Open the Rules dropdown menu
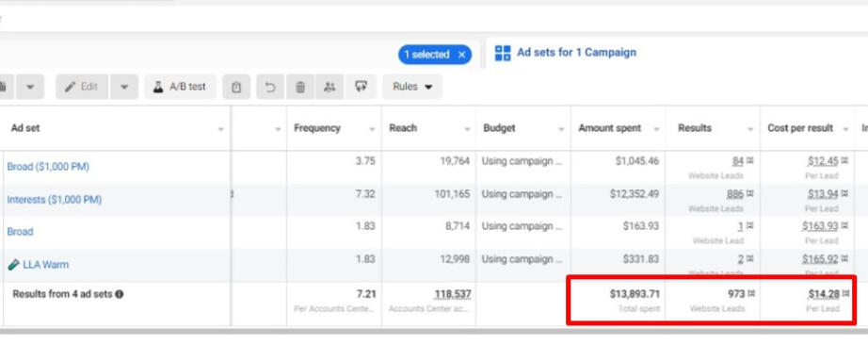 (412, 87)
